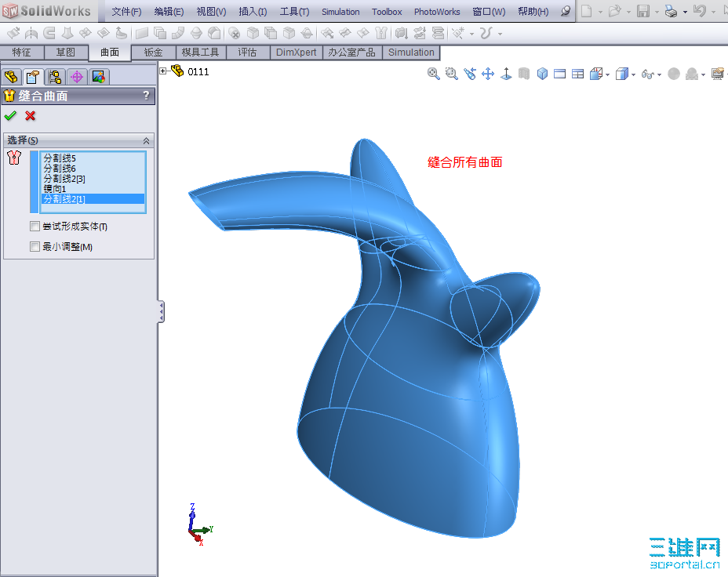Click Zoom to Area icon
The image size is (728, 577).
[451, 74]
